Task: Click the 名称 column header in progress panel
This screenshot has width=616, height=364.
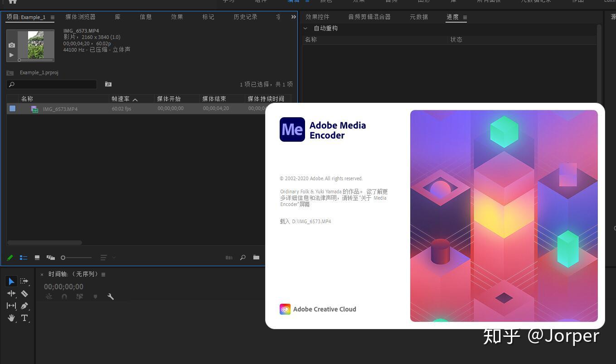Action: coord(311,39)
